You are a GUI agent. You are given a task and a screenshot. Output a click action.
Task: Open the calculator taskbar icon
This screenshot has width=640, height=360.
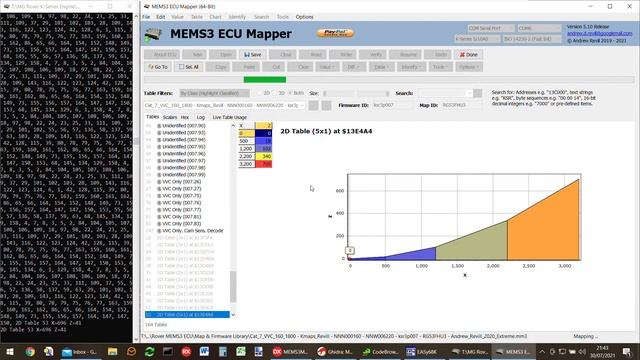(x=222, y=351)
